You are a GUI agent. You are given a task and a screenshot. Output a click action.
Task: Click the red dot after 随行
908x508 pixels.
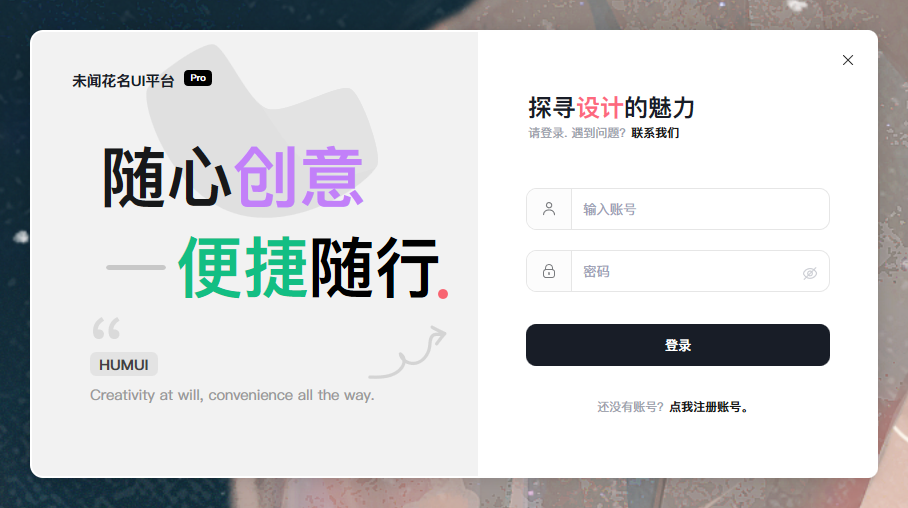443,294
